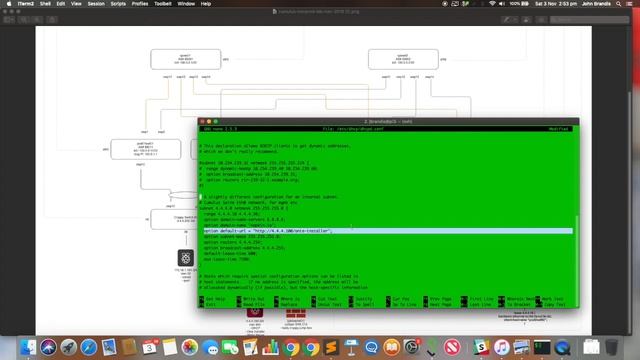Viewport: 640px width, 360px height.
Task: Open Launchpad rocket icon
Action: pyautogui.click(x=69, y=347)
